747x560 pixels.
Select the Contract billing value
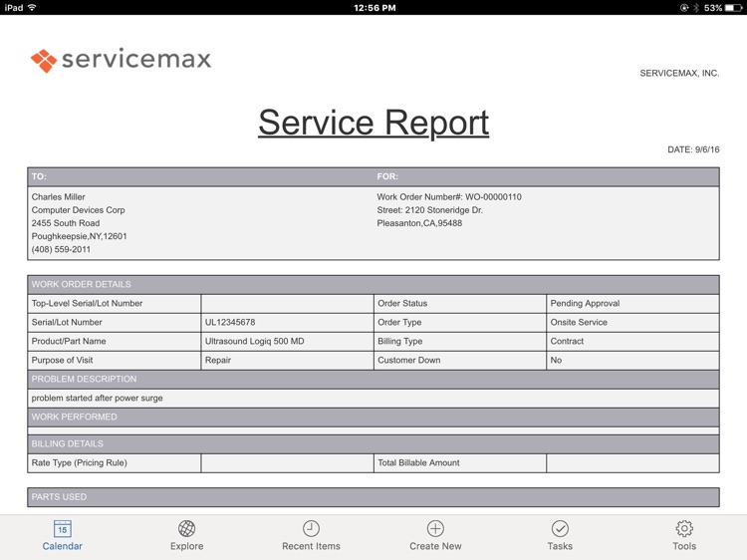567,341
